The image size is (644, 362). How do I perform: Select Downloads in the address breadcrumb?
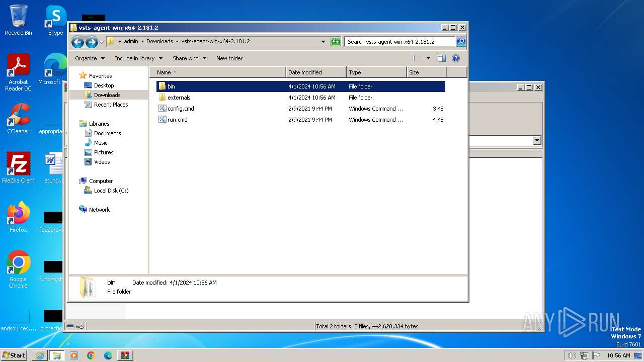[159, 42]
